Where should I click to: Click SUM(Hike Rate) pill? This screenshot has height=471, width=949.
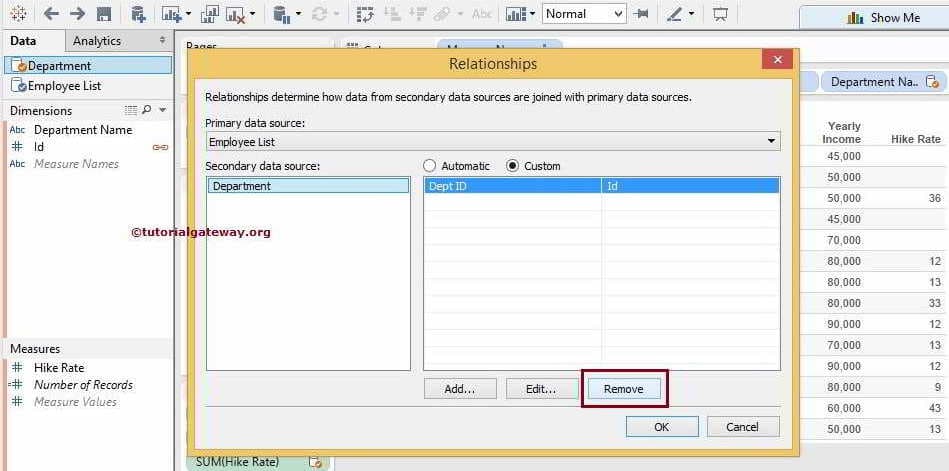(x=260, y=462)
